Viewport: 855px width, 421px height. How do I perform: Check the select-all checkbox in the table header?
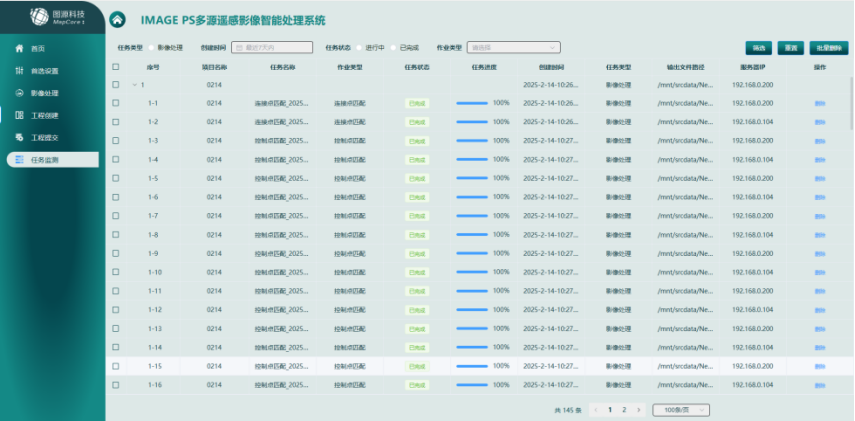(x=116, y=67)
